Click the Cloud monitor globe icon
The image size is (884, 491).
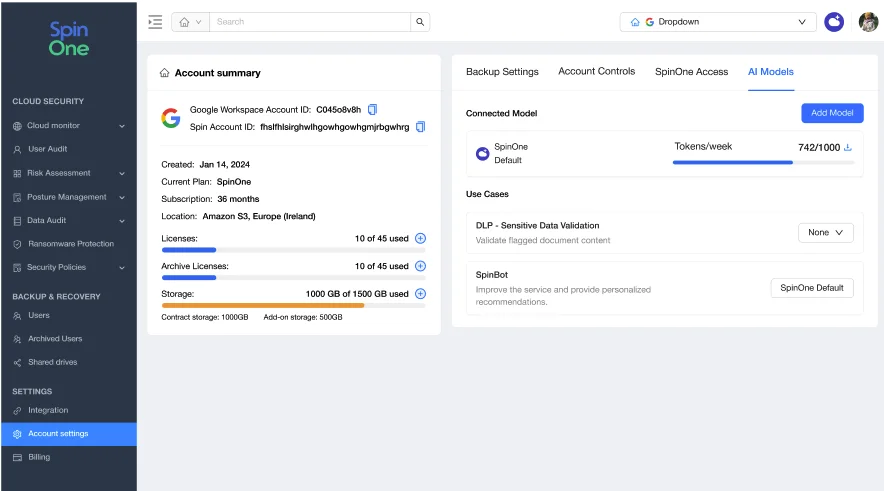[17, 126]
